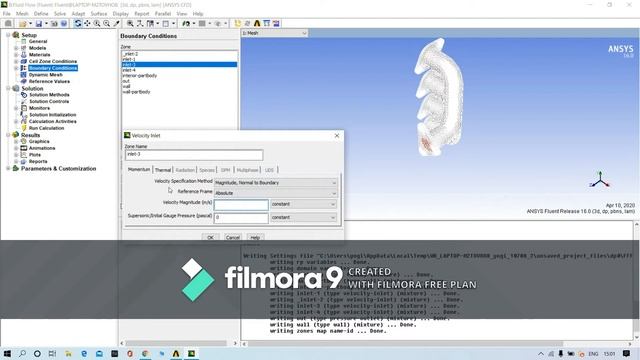This screenshot has width=640, height=360.
Task: Expand the Models tree node
Action: 16,48
